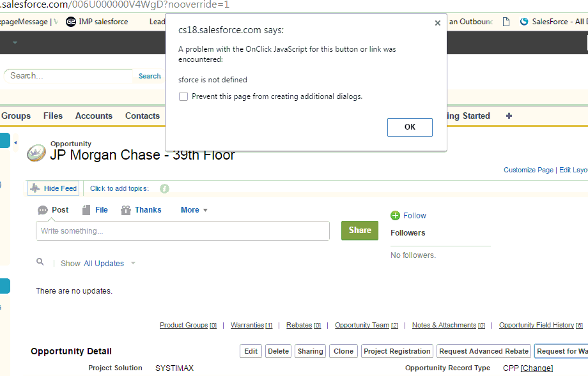The image size is (588, 376).
Task: Open the Customize Page link
Action: click(x=528, y=170)
